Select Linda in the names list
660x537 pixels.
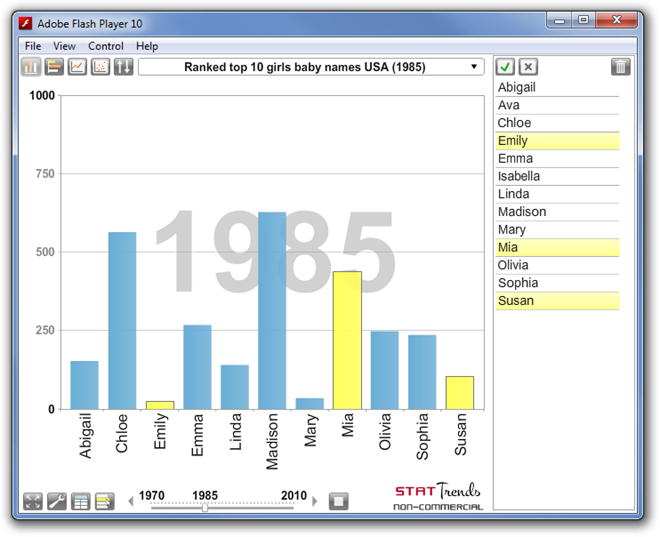557,194
